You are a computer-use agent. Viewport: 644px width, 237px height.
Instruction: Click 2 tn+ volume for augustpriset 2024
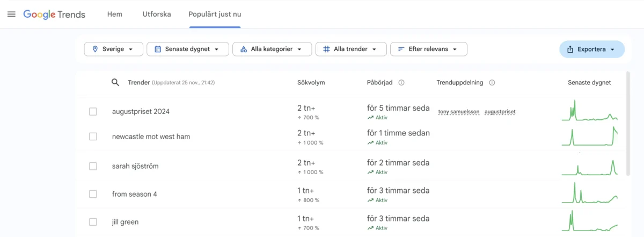pyautogui.click(x=306, y=108)
